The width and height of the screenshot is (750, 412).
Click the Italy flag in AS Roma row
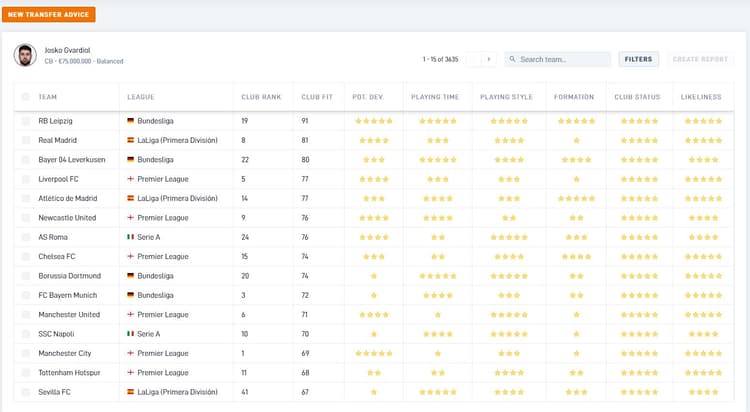click(130, 237)
